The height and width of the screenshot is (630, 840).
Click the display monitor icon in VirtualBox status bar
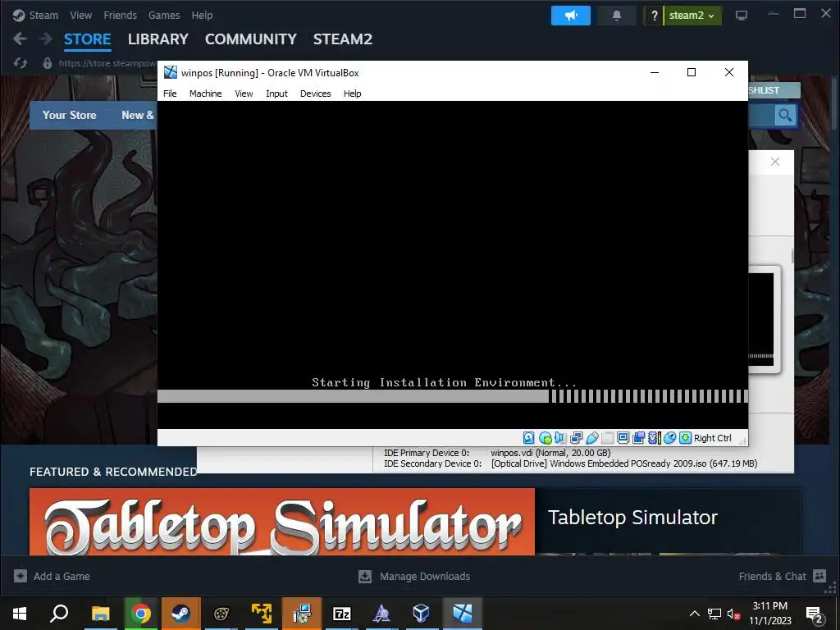(623, 438)
